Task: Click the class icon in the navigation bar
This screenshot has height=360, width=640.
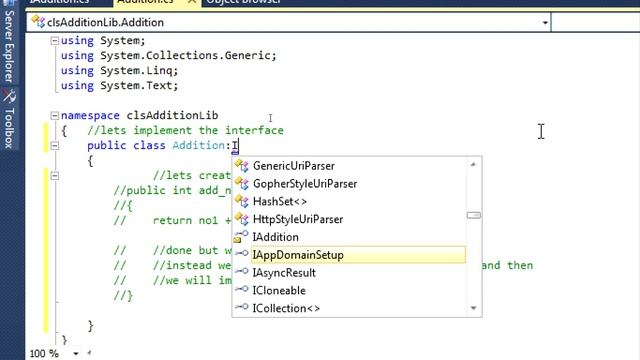Action: (38, 22)
